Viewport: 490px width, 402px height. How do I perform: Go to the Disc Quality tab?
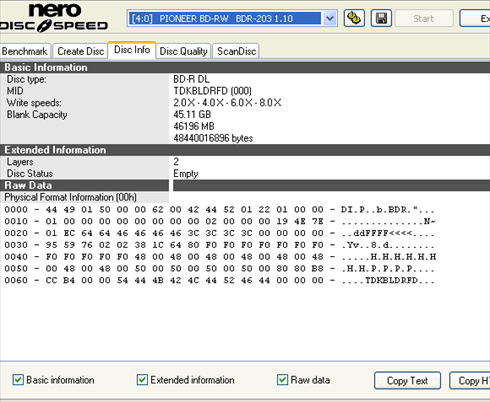183,51
